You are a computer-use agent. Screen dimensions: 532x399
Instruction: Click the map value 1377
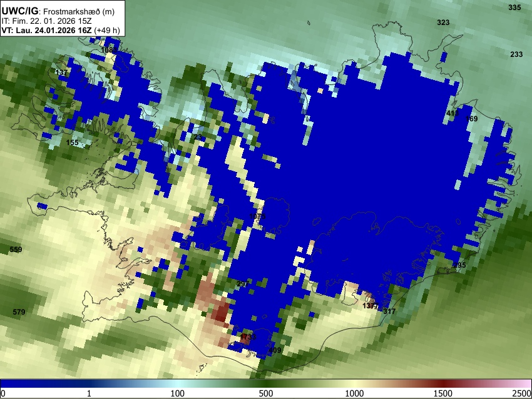pos(371,306)
